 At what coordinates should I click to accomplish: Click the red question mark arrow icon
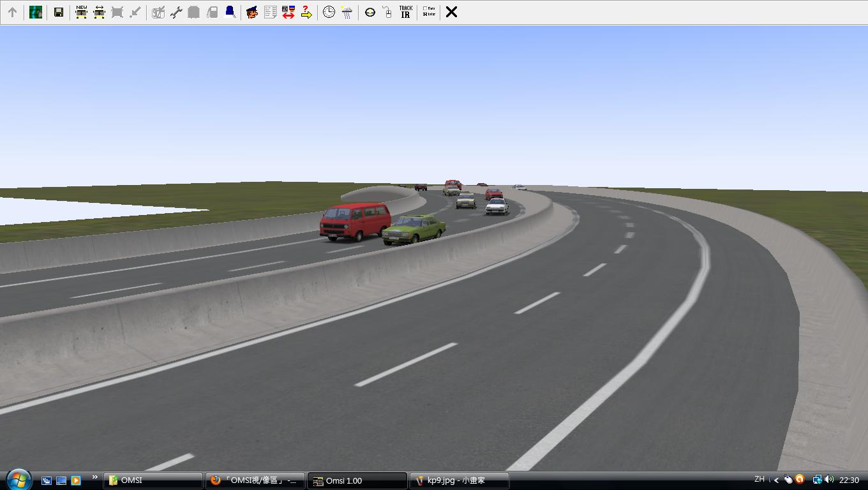pos(306,12)
